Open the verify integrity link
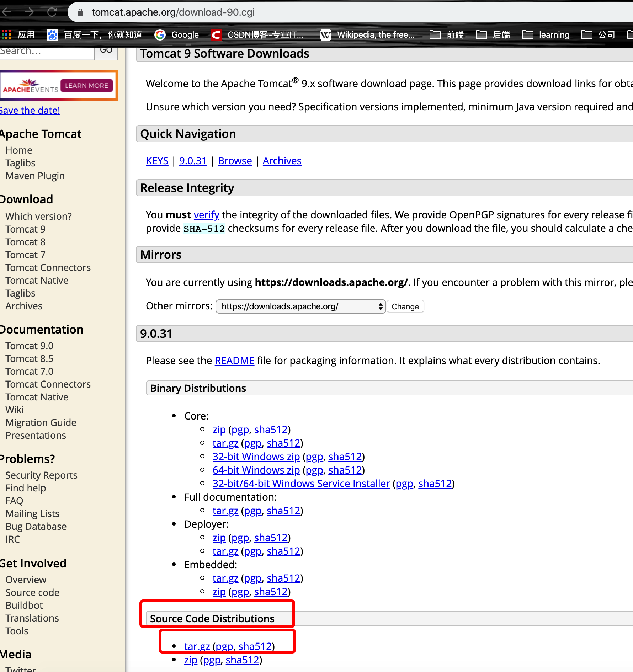Image resolution: width=633 pixels, height=672 pixels. 206,215
